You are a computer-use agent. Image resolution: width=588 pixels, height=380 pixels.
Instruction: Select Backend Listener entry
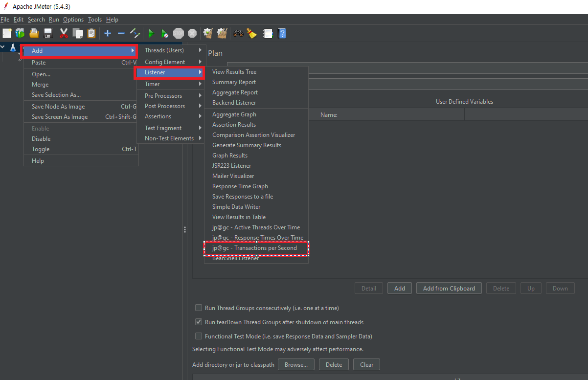[x=256, y=103]
